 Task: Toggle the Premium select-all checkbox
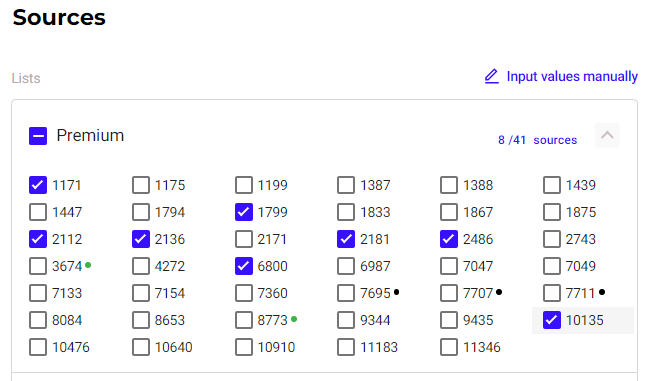pyautogui.click(x=38, y=136)
